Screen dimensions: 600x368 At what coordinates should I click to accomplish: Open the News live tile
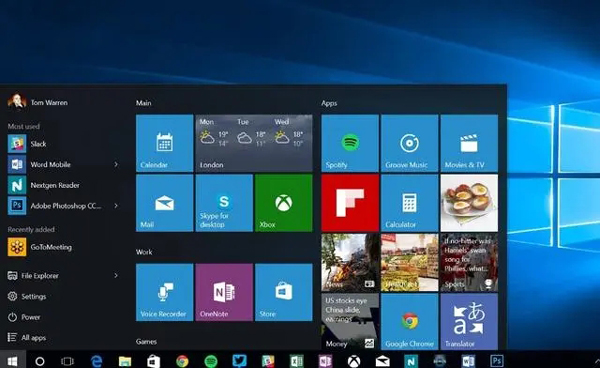point(350,262)
